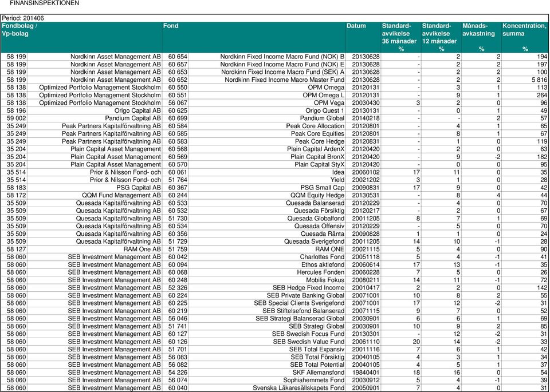
Task: Select the SKF Allemansfond fund
Action: [319, 373]
